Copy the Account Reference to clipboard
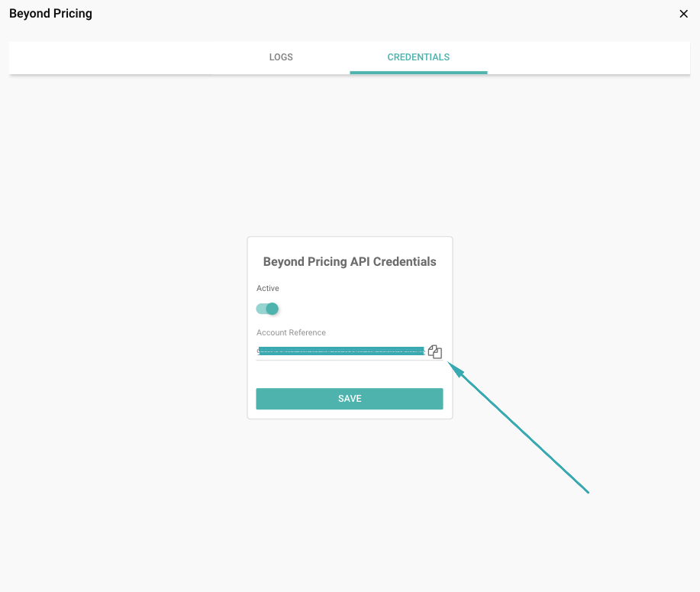This screenshot has height=592, width=700. [x=435, y=351]
